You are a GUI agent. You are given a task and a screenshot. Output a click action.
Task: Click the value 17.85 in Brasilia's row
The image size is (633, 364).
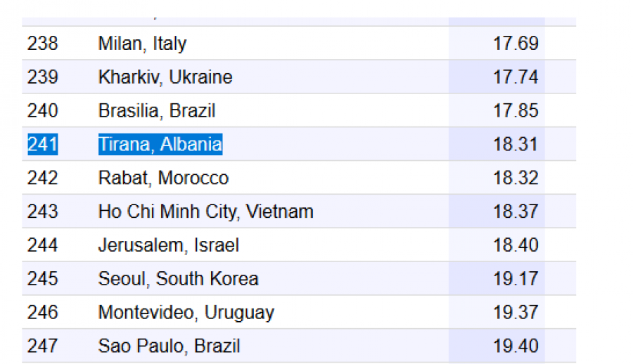[x=516, y=111]
